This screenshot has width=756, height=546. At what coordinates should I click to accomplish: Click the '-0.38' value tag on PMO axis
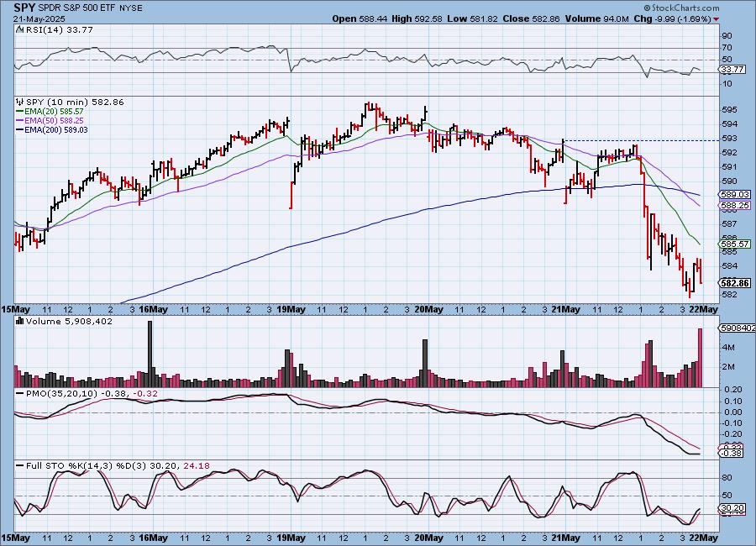click(732, 453)
